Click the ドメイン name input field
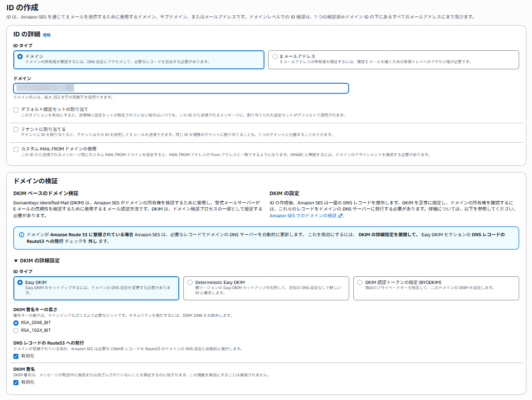 (x=181, y=88)
